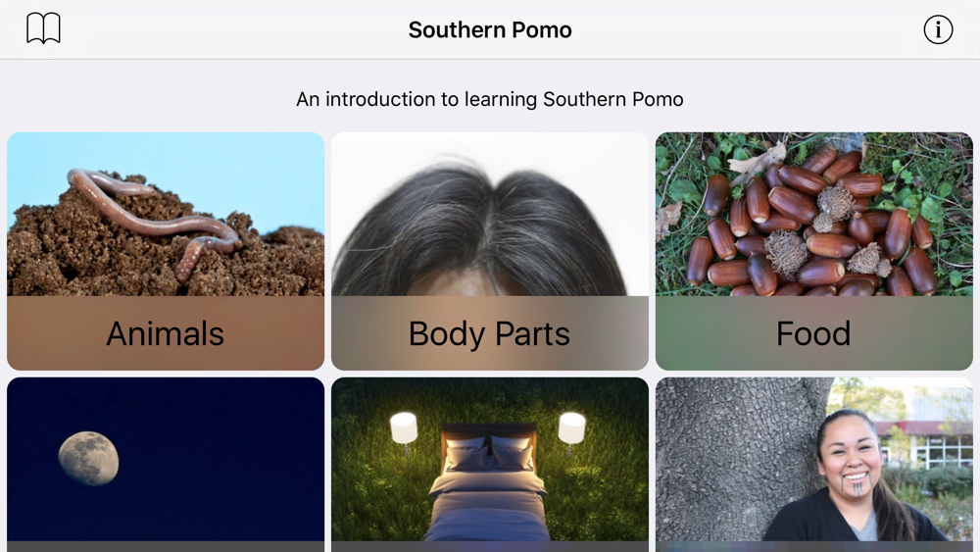
Task: Click the Southern Pomo title text
Action: (490, 30)
